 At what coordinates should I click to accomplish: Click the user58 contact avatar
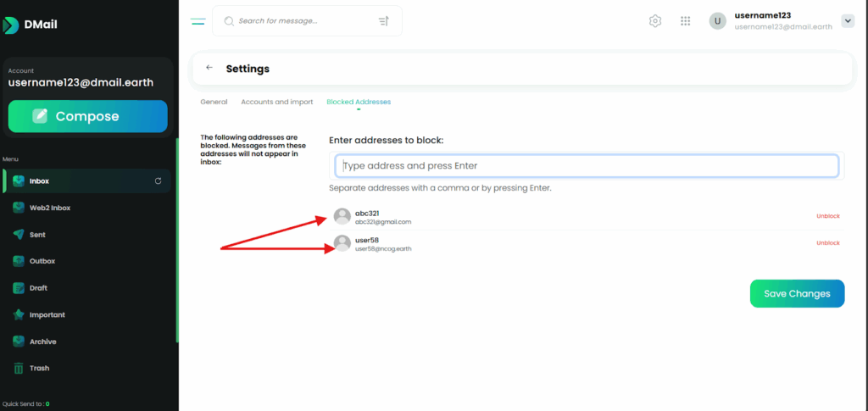[342, 243]
